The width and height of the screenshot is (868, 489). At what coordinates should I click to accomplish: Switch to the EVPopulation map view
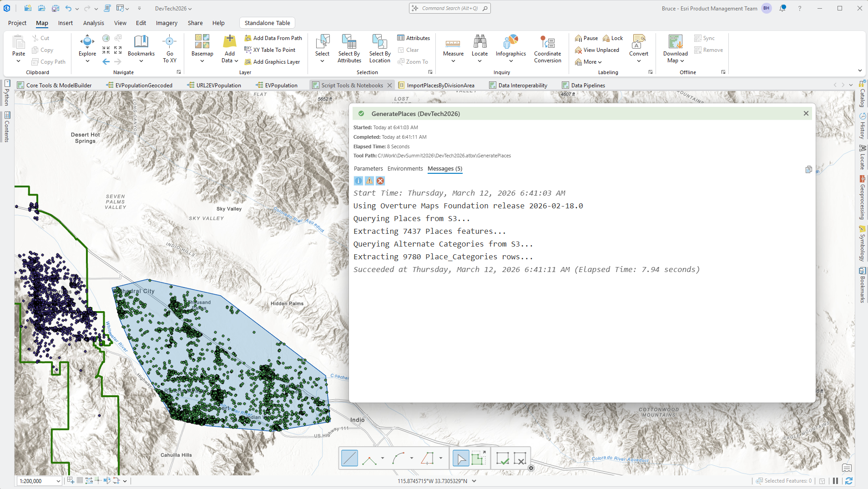pos(277,85)
